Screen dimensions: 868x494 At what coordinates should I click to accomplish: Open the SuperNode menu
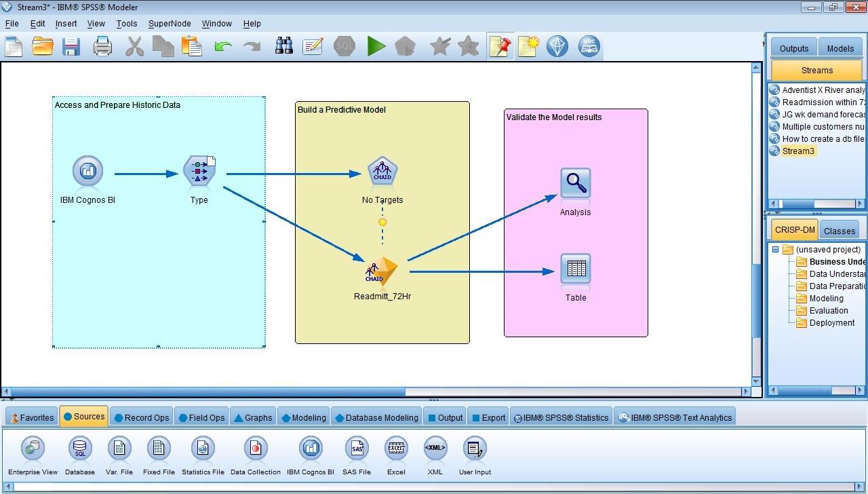click(x=170, y=24)
